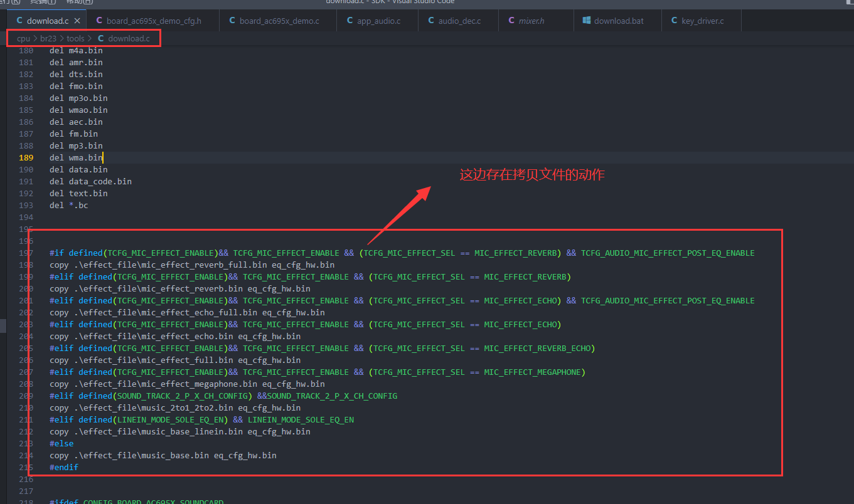This screenshot has width=854, height=504.
Task: Select the app_audio.c editor tab
Action: coord(378,21)
